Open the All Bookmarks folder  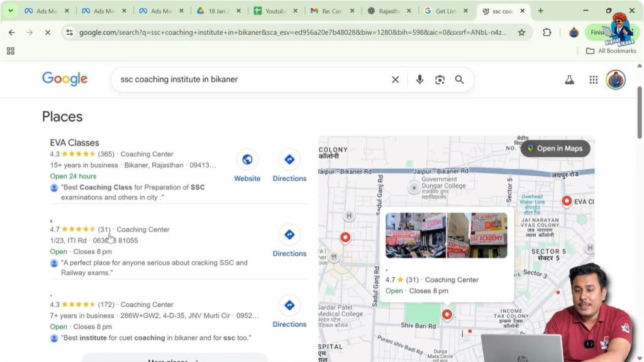tap(611, 51)
